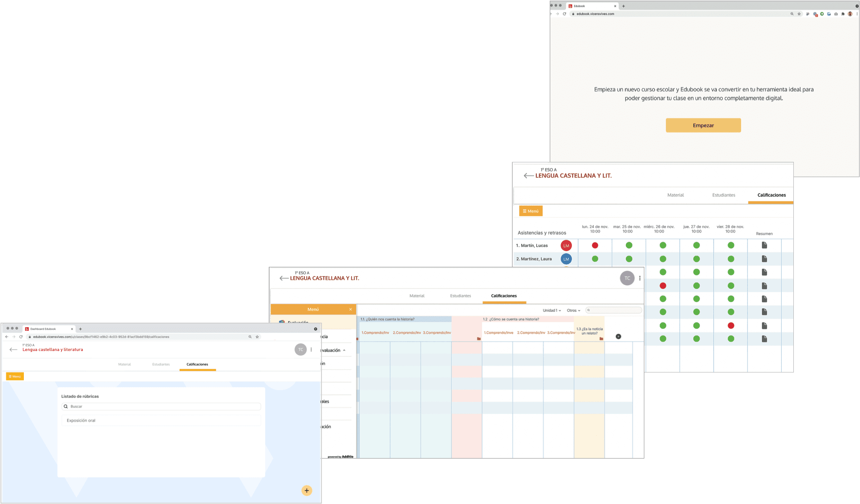Image resolution: width=860 pixels, height=504 pixels.
Task: Toggle Martín, Lucas attendance on jue. 27 de nov.
Action: (x=697, y=245)
